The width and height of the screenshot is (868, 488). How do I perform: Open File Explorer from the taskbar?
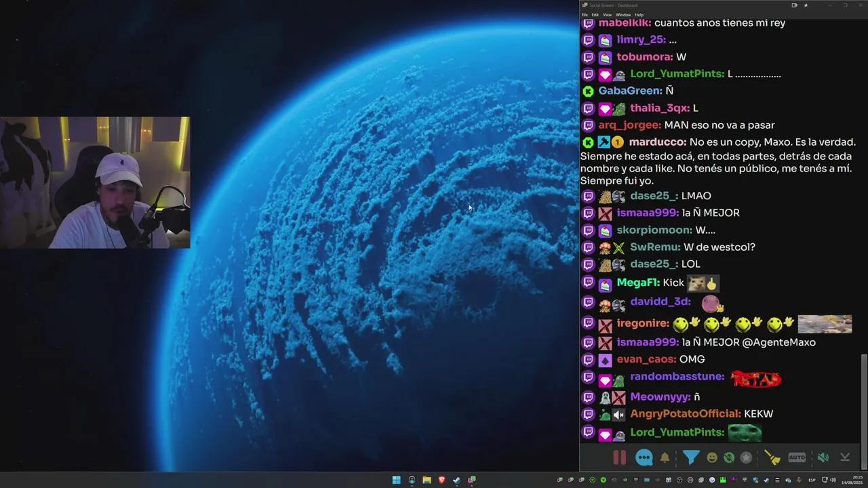click(x=427, y=480)
